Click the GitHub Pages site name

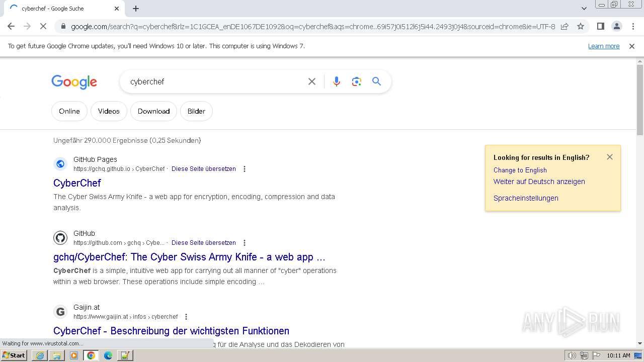pyautogui.click(x=95, y=159)
